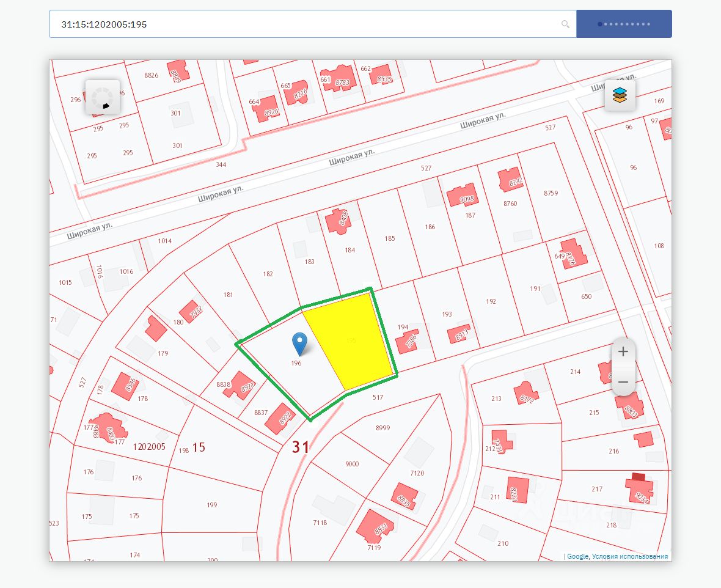Click building 8835 footprint
The height and width of the screenshot is (588, 721).
(404, 497)
